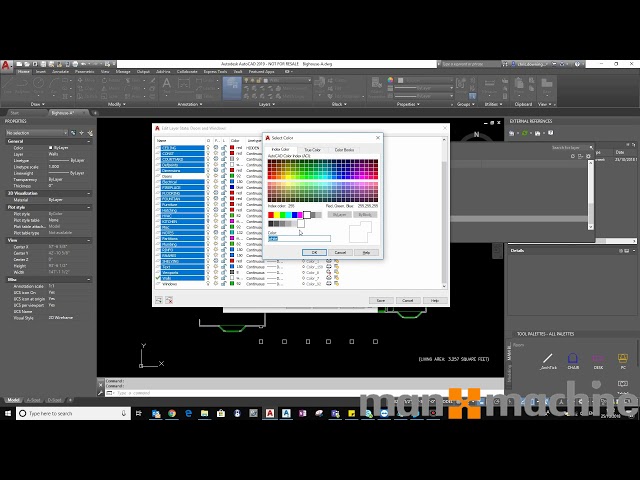Switch to the True Color tab
Screen dimensions: 640x480
(x=313, y=150)
